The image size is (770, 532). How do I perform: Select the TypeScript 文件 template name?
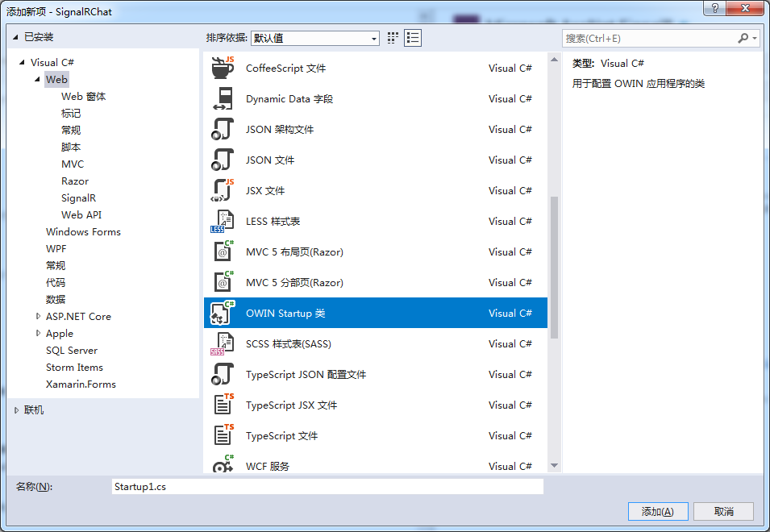click(x=282, y=436)
